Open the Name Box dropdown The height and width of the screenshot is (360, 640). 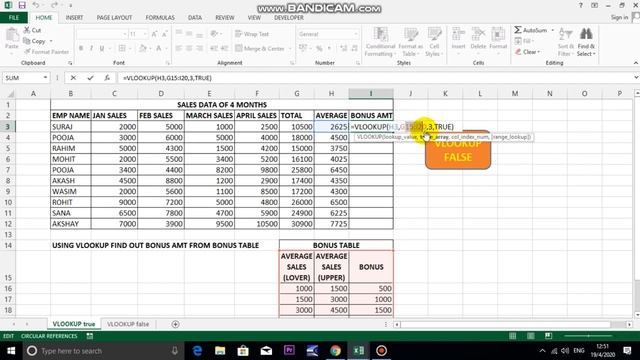click(x=45, y=78)
